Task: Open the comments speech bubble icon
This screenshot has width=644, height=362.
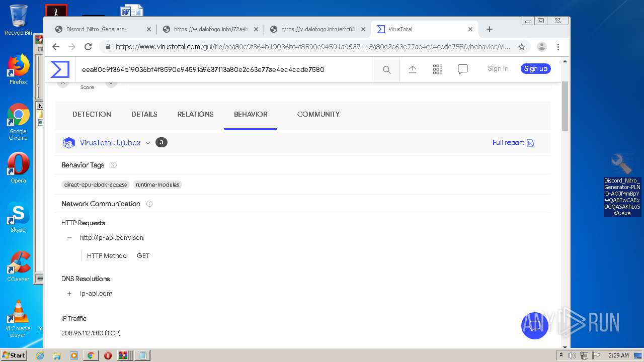Action: 463,69
